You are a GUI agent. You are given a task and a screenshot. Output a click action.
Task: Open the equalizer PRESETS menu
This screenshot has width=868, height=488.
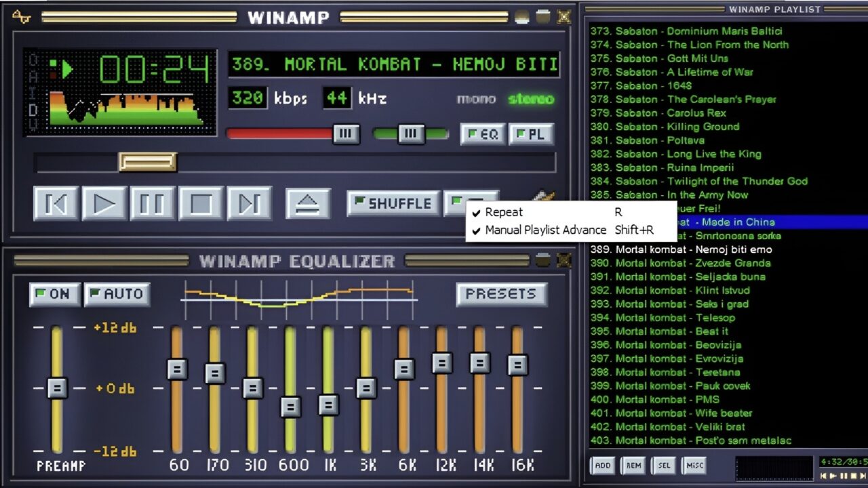tap(501, 294)
